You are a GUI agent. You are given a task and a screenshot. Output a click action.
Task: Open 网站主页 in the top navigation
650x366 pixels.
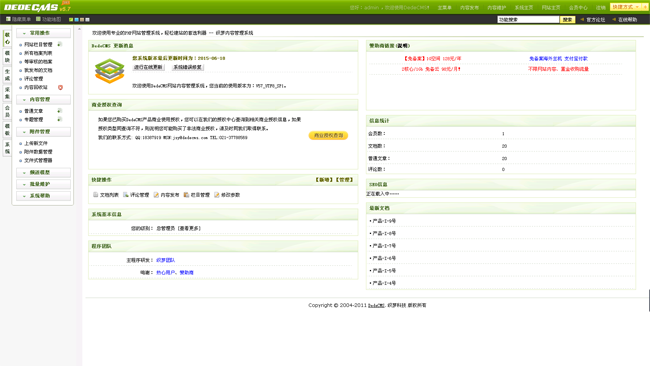(551, 7)
